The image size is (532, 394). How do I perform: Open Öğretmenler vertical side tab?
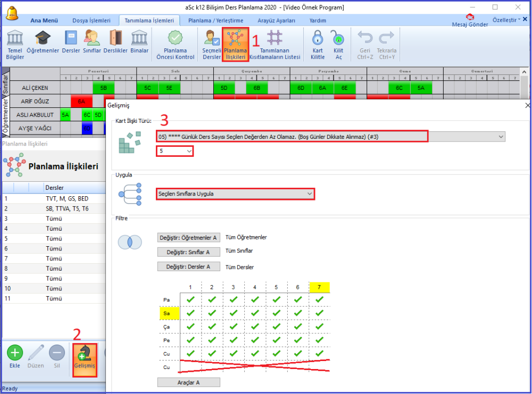pyautogui.click(x=5, y=116)
